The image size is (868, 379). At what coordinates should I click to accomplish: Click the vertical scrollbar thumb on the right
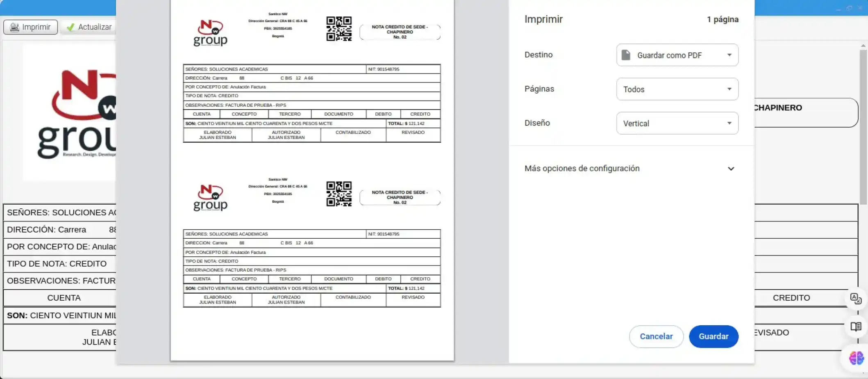point(863,126)
